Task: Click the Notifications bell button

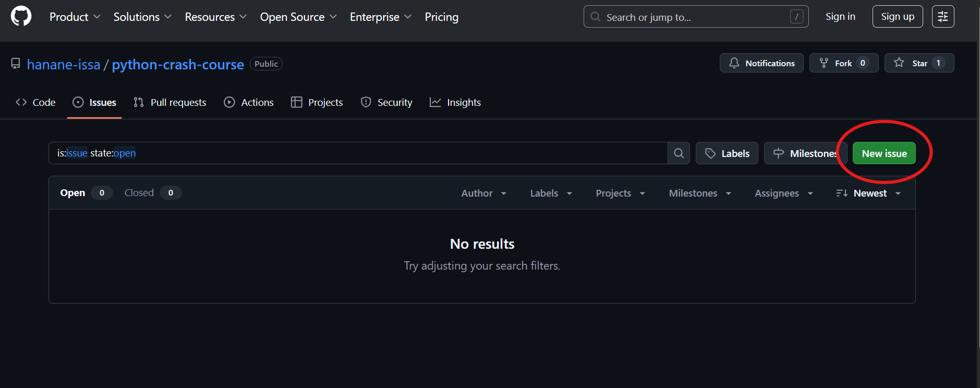Action: pos(761,63)
